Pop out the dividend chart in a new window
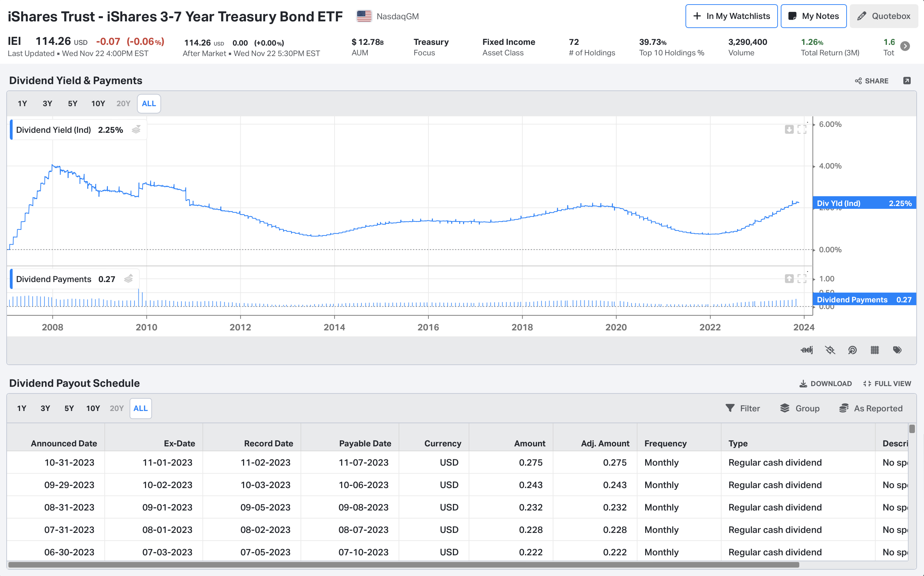Screen dimensions: 924x576 pyautogui.click(x=907, y=81)
